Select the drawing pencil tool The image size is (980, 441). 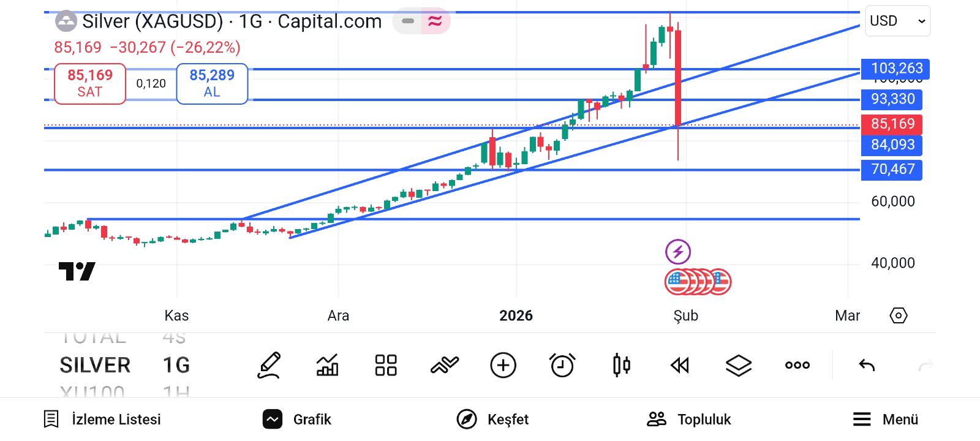pos(269,366)
